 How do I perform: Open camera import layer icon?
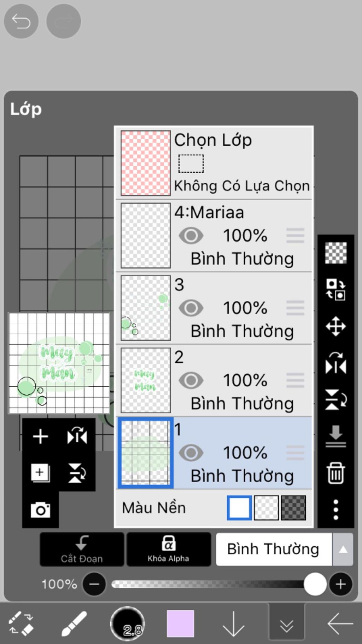(40, 510)
